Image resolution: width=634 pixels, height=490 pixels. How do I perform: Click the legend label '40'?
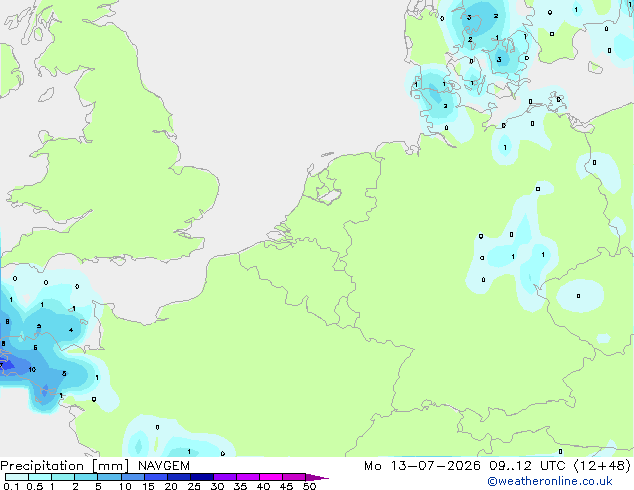(x=264, y=486)
